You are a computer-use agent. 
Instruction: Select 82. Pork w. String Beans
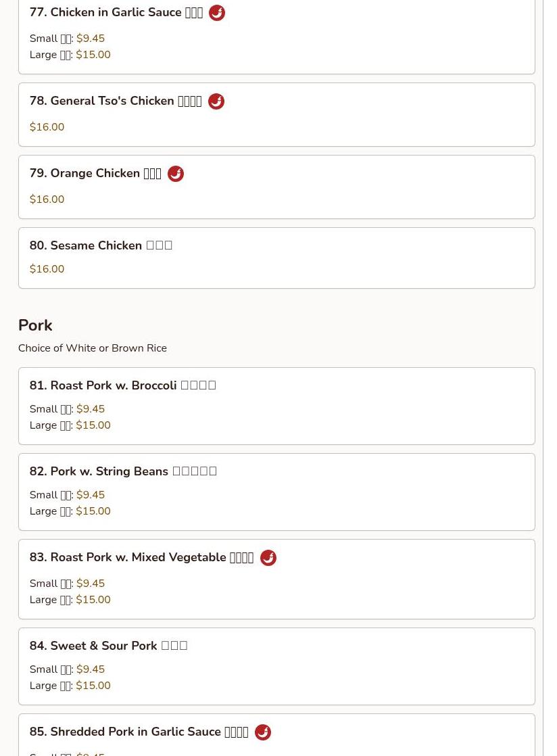123,471
